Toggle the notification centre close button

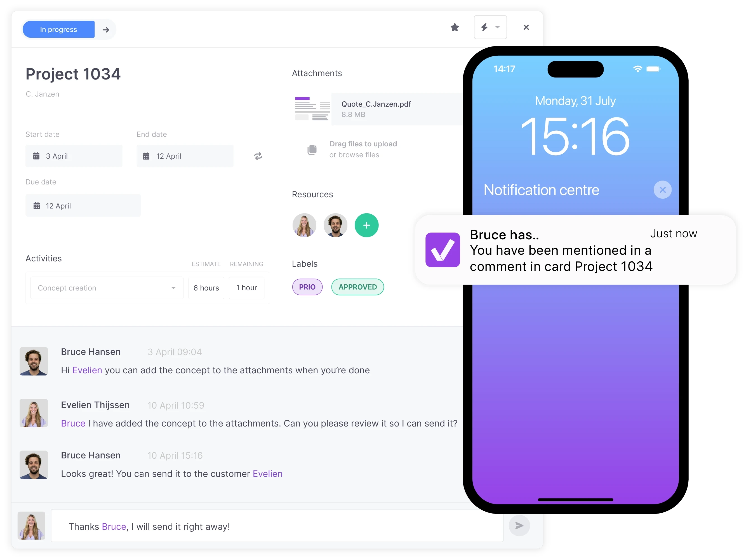[x=663, y=189]
